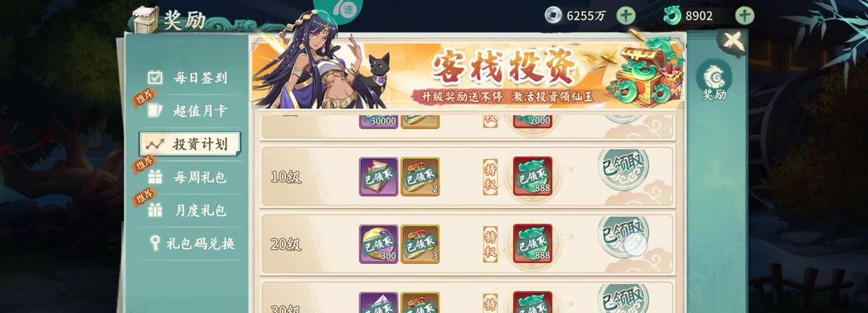Image resolution: width=868 pixels, height=313 pixels.
Task: Click the 10级 已领取 stamp button
Action: tap(623, 170)
